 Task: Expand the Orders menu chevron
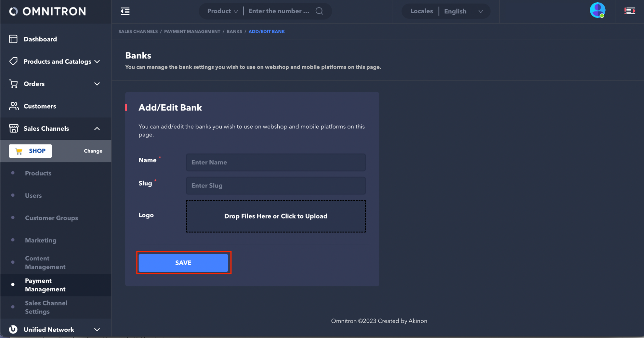[x=97, y=84]
